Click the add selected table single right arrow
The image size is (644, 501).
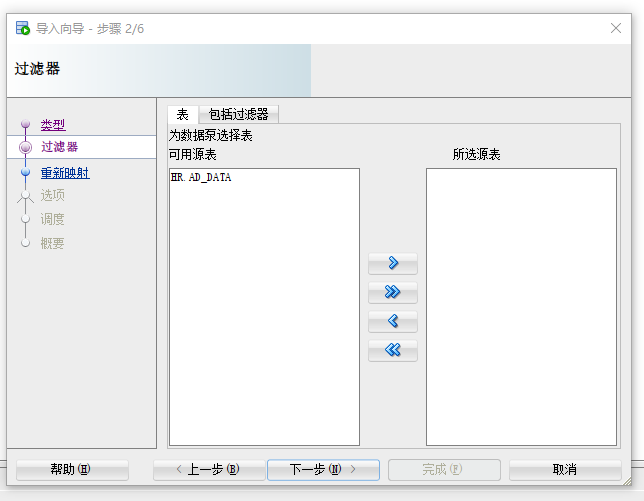coord(393,264)
